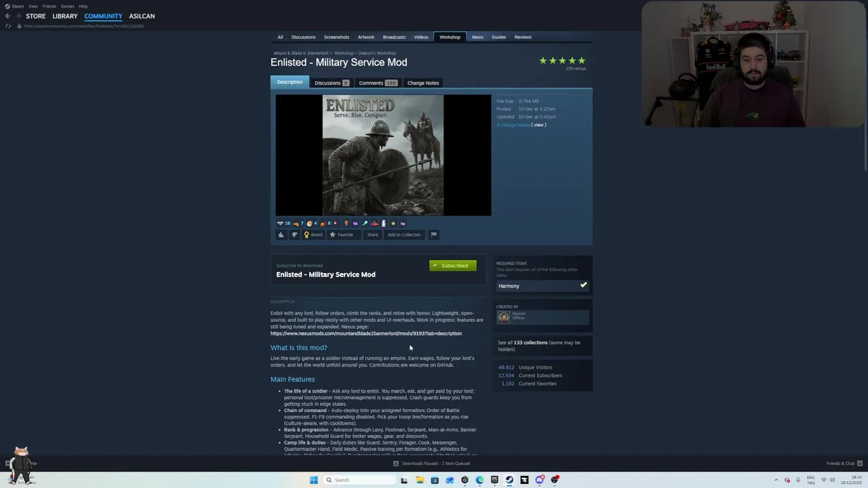Open the Artwork hub tab
Screen dimensions: 868x488
click(x=366, y=37)
